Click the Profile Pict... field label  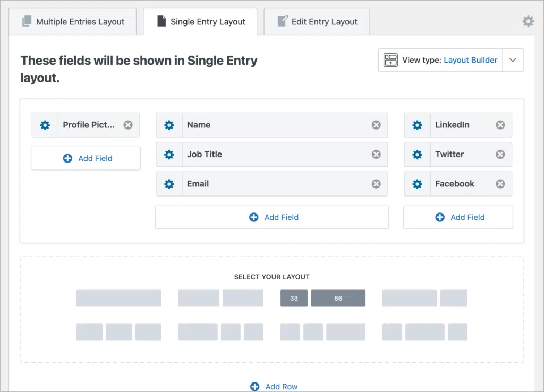click(89, 125)
